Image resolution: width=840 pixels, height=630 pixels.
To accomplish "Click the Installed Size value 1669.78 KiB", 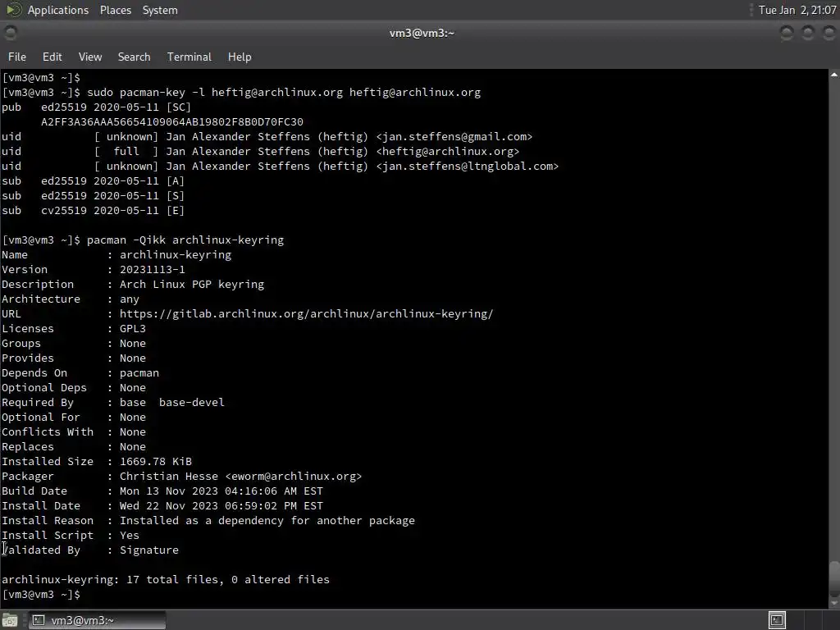I will pos(155,461).
